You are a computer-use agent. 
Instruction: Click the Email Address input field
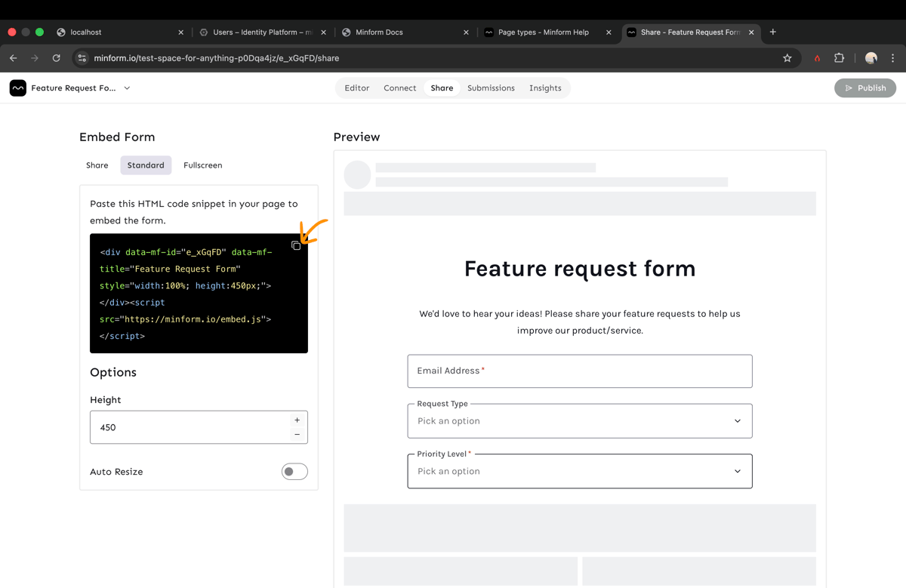point(579,371)
